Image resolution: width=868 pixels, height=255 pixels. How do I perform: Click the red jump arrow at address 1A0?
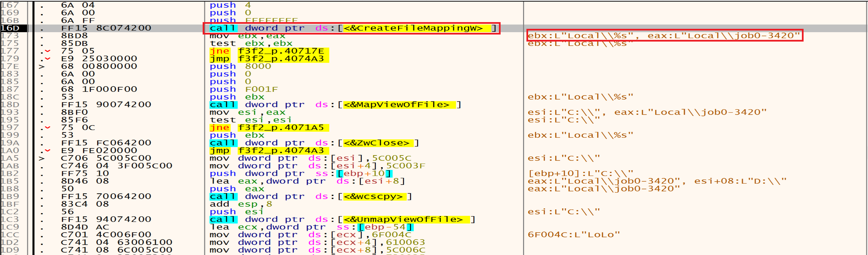(48, 150)
